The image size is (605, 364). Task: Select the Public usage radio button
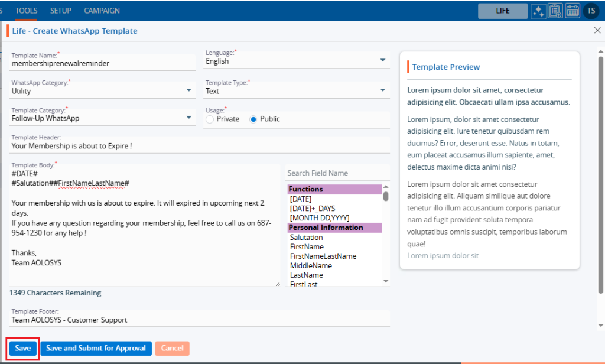pos(253,119)
